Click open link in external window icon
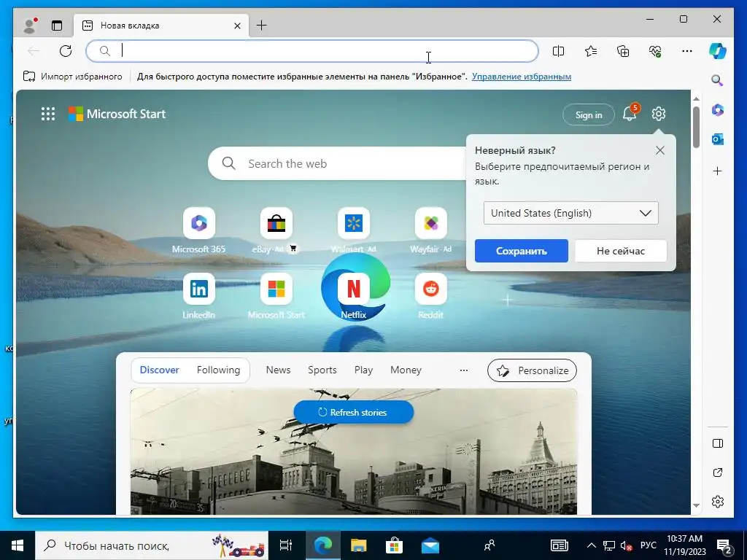 click(718, 472)
